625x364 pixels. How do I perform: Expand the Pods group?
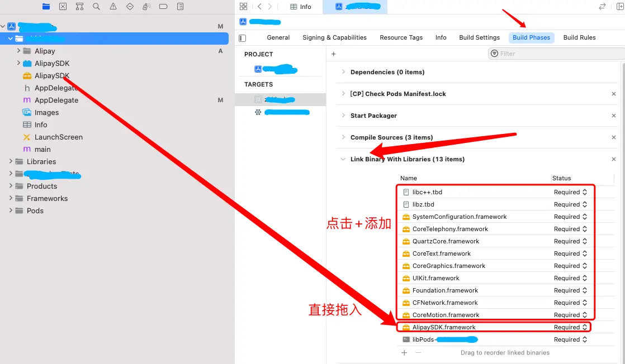11,210
